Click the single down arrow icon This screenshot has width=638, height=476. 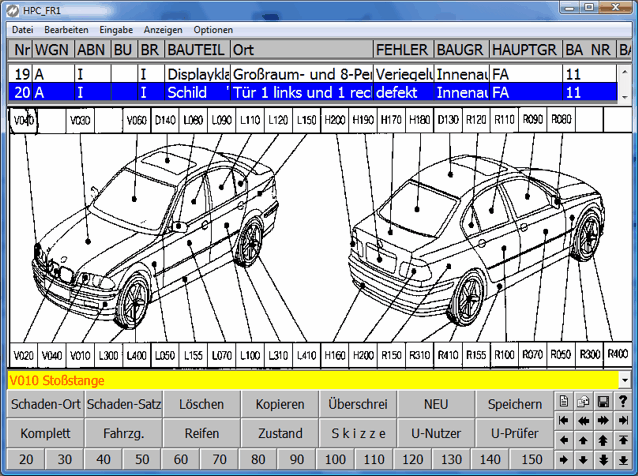[x=584, y=459]
